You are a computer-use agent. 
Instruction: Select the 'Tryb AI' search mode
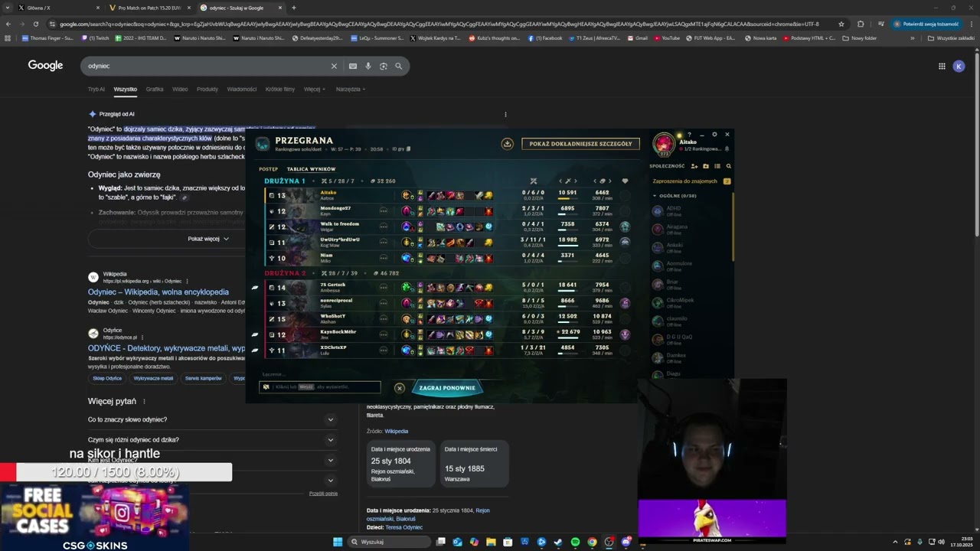click(x=96, y=89)
